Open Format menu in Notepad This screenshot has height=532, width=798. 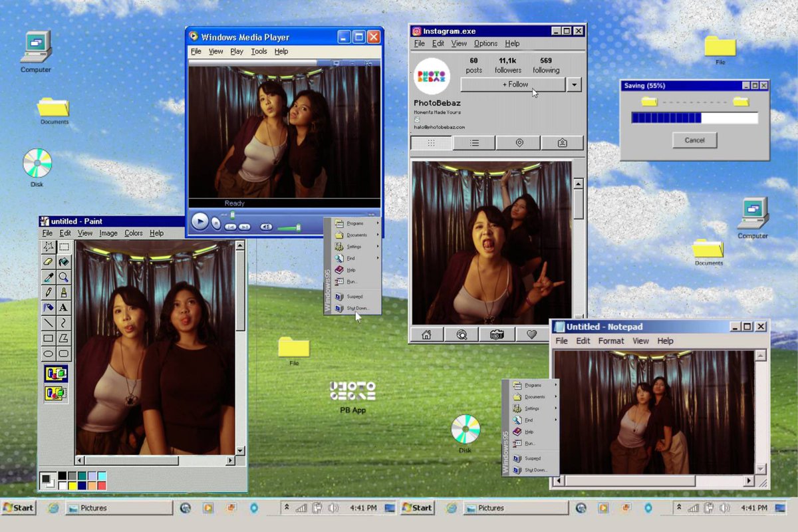click(x=611, y=340)
